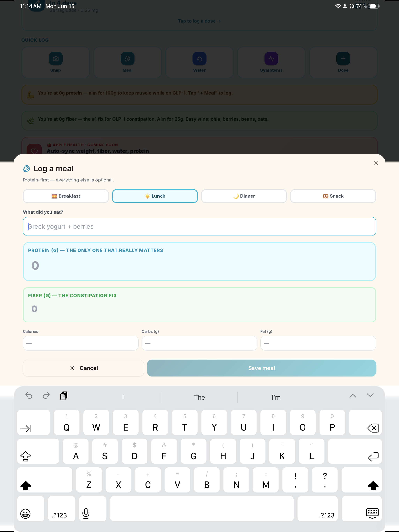Edit the protein grams value

click(x=199, y=265)
